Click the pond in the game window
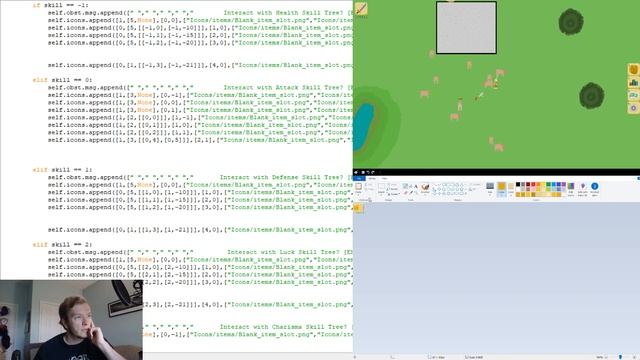The height and width of the screenshot is (360, 640). 363,127
